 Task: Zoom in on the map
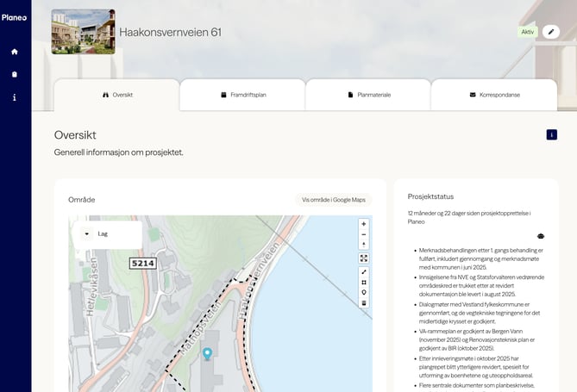pyautogui.click(x=363, y=224)
